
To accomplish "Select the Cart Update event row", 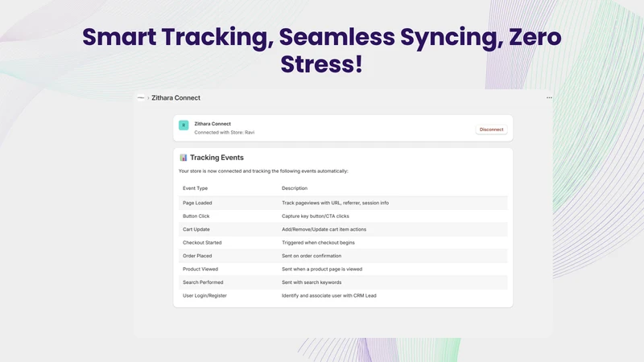I will [x=343, y=229].
